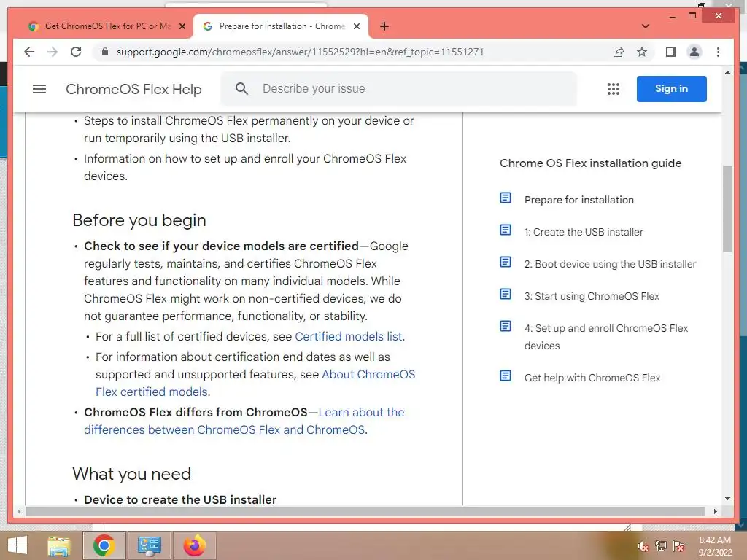The width and height of the screenshot is (747, 560).
Task: Click the What you need heading
Action: coord(131,474)
